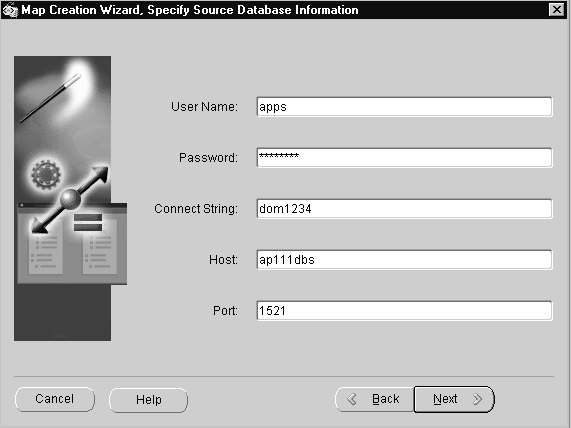The image size is (571, 428).
Task: Focus the Password input field
Action: (404, 158)
